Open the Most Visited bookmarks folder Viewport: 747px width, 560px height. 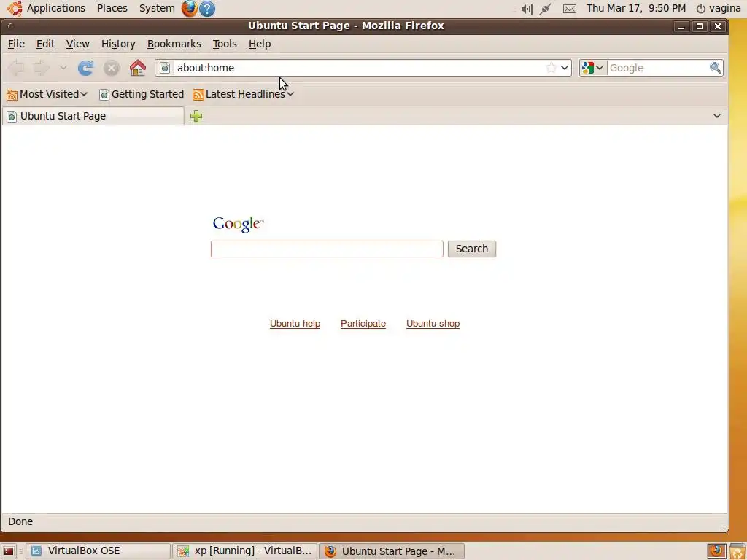pos(47,94)
